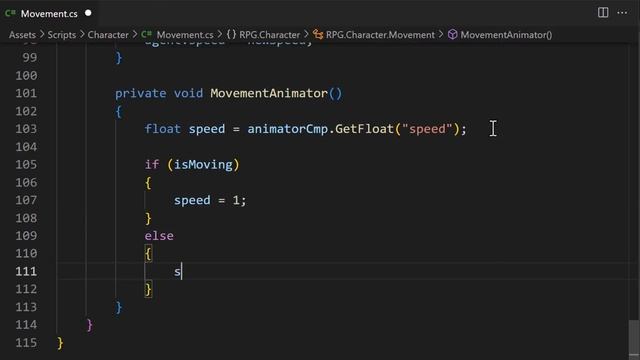Click line number 103 in the gutter
The image size is (640, 360).
tap(26, 129)
